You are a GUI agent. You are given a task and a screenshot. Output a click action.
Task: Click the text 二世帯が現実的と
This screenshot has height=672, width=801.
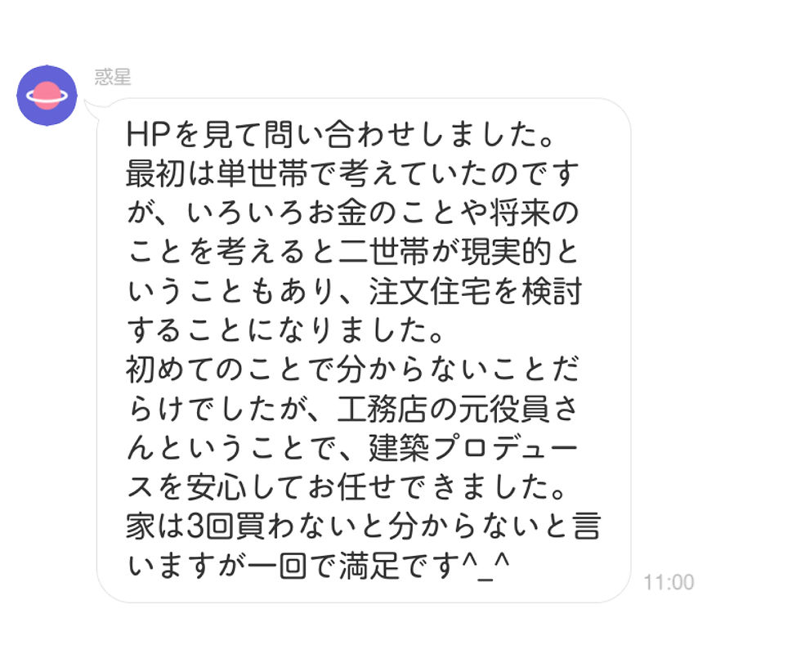(459, 253)
